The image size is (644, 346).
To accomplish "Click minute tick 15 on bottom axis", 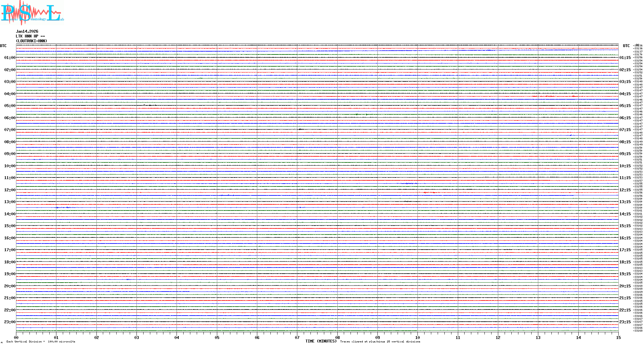I will 618,337.
